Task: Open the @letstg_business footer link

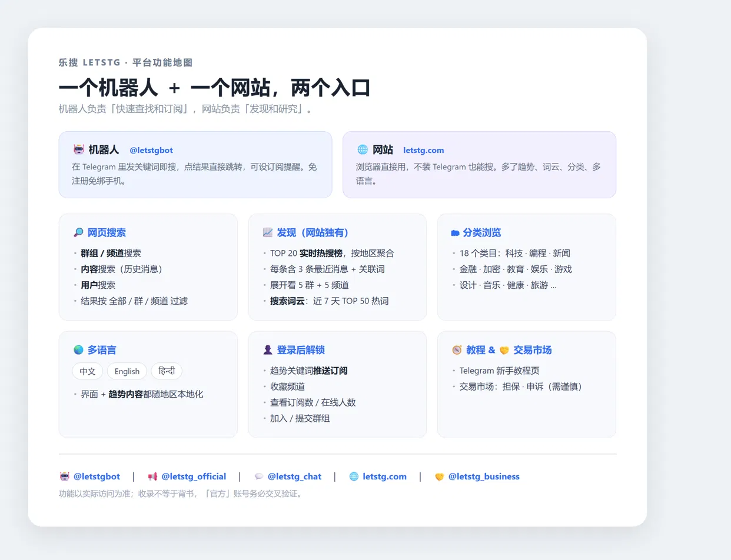Action: coord(484,476)
